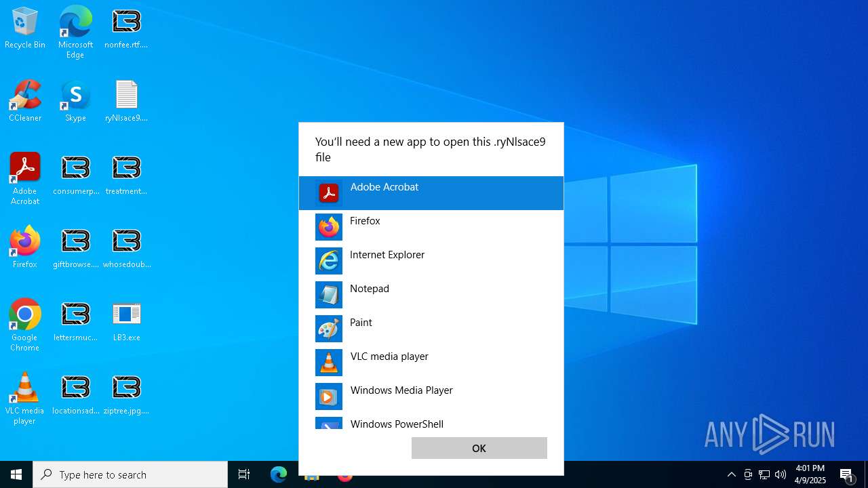
Task: Select the giftbrowse desktop file
Action: point(76,247)
